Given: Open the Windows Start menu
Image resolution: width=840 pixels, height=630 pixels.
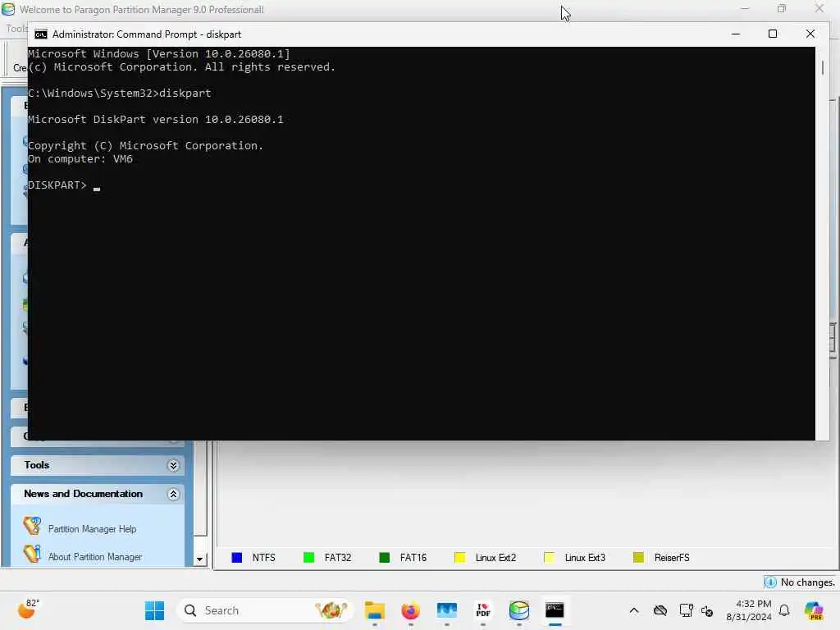Looking at the screenshot, I should pos(154,610).
